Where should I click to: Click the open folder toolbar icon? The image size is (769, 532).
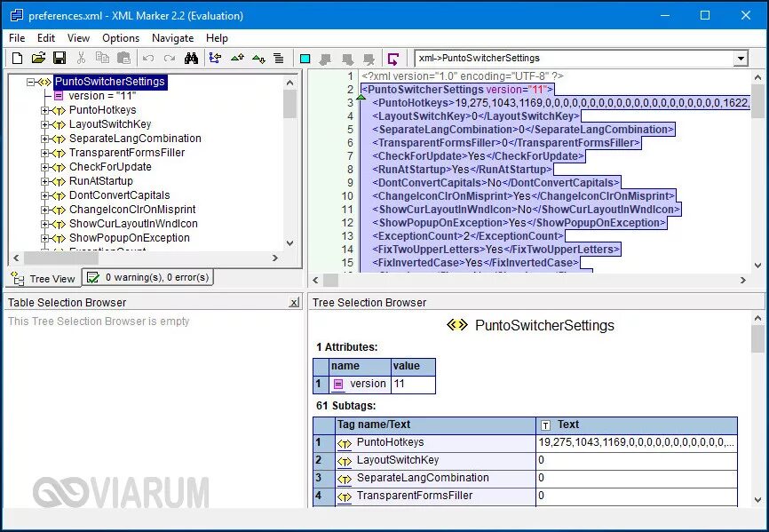point(38,59)
